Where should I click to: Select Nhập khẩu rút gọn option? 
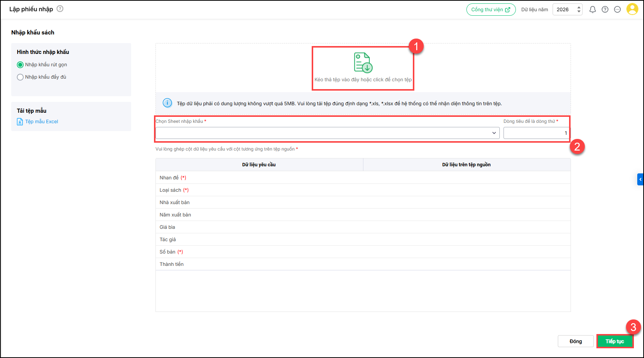[x=20, y=65]
